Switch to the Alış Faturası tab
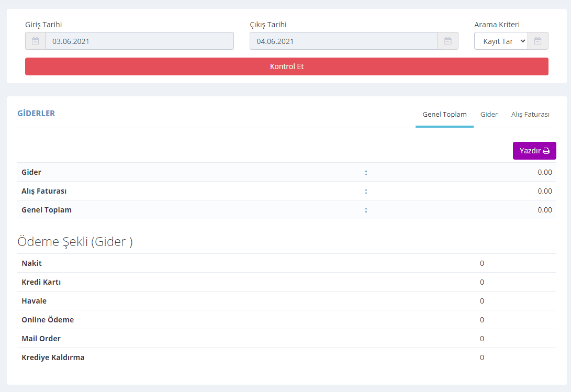The image size is (571, 392). pos(530,115)
